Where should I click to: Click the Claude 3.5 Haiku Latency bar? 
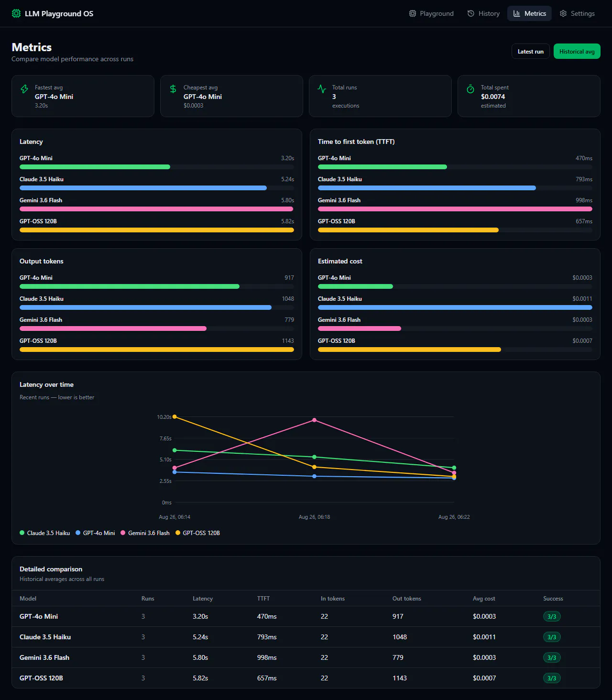(x=143, y=188)
